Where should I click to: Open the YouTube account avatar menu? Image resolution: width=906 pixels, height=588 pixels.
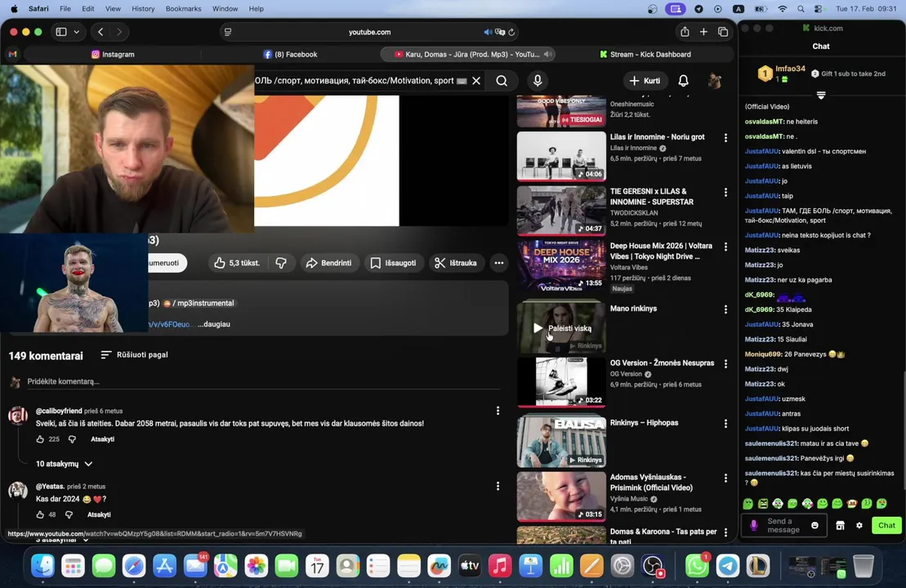pos(715,81)
